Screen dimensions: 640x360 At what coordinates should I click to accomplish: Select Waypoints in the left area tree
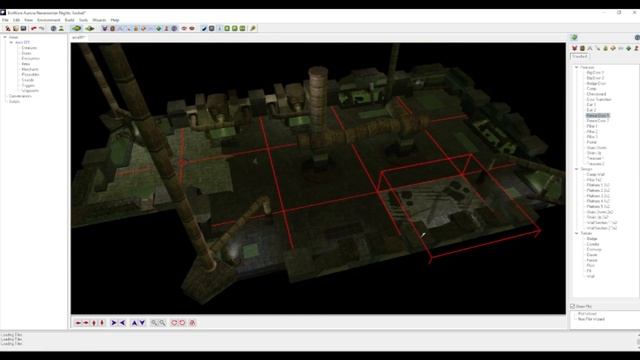click(x=30, y=91)
